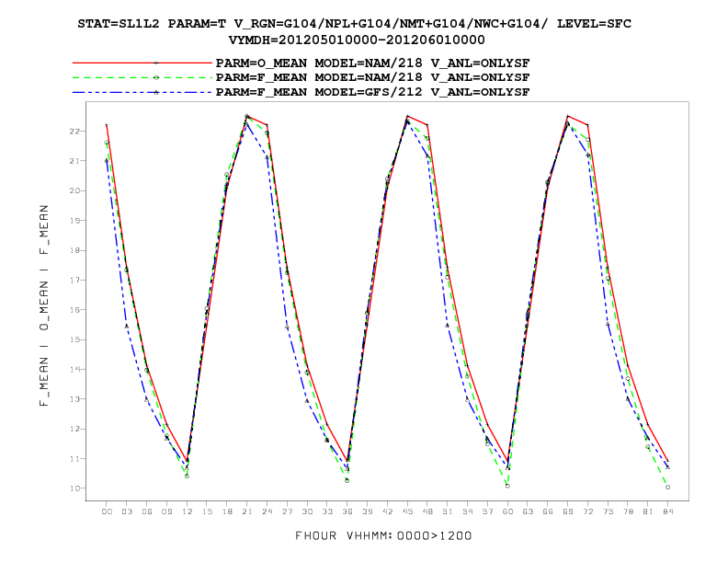Click x-axis forecast hour label 33

pyautogui.click(x=327, y=511)
